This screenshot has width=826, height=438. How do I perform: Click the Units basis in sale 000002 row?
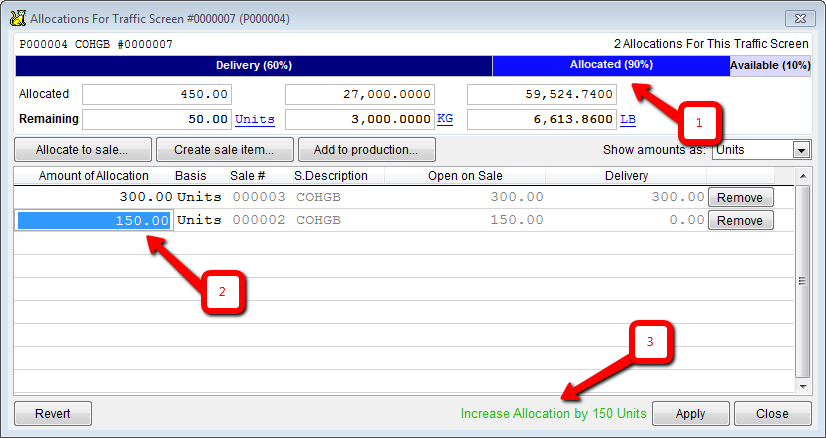(x=199, y=220)
